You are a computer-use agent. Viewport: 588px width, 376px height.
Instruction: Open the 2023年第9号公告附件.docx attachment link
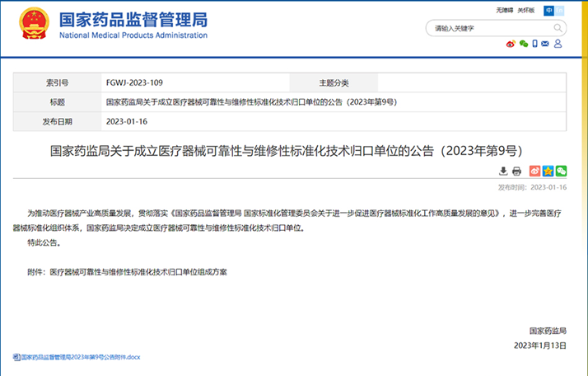point(82,356)
